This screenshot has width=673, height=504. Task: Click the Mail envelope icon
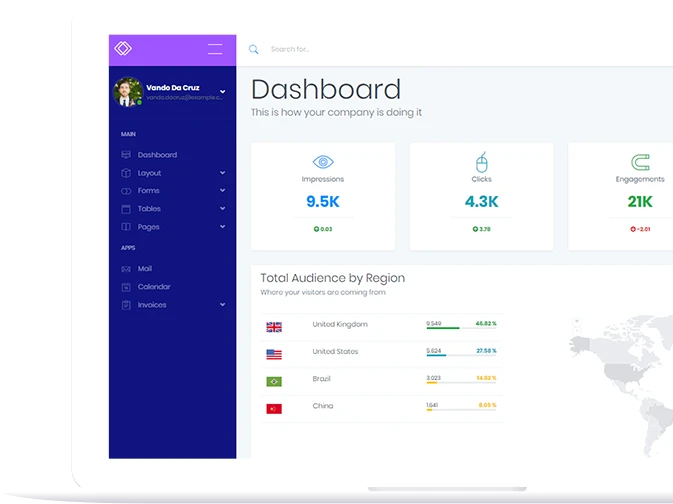[x=126, y=269]
